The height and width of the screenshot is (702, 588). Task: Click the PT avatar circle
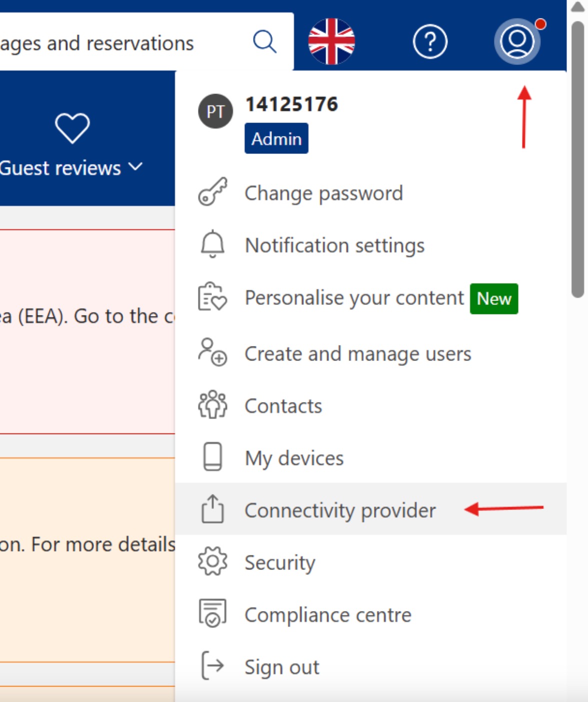[x=215, y=111]
